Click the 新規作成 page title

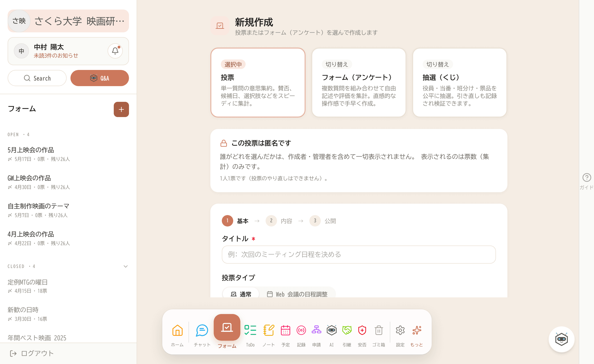pyautogui.click(x=254, y=22)
